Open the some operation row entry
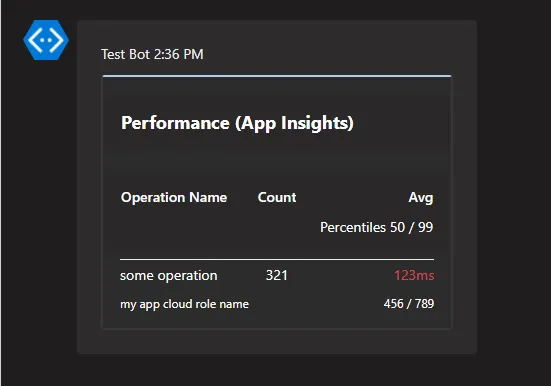Screen dimensions: 551x386 tap(169, 276)
